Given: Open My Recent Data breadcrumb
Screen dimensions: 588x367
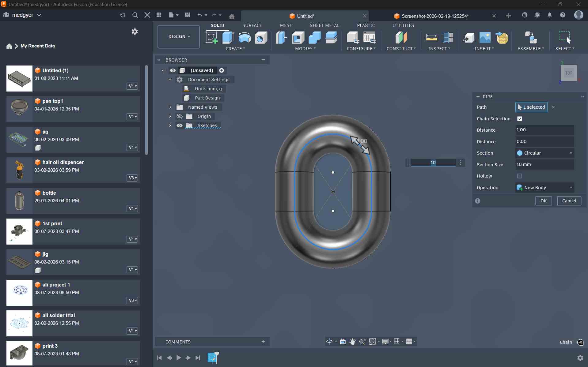Looking at the screenshot, I should tap(38, 46).
